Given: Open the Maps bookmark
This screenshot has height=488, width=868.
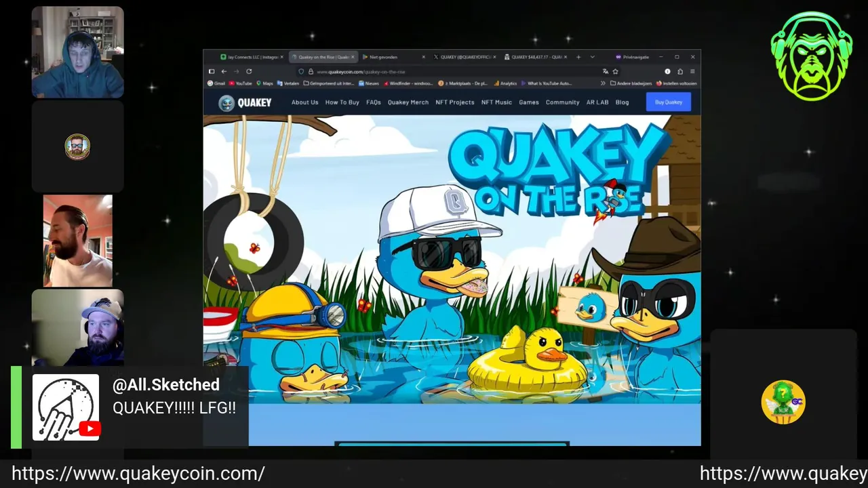Looking at the screenshot, I should click(x=264, y=83).
